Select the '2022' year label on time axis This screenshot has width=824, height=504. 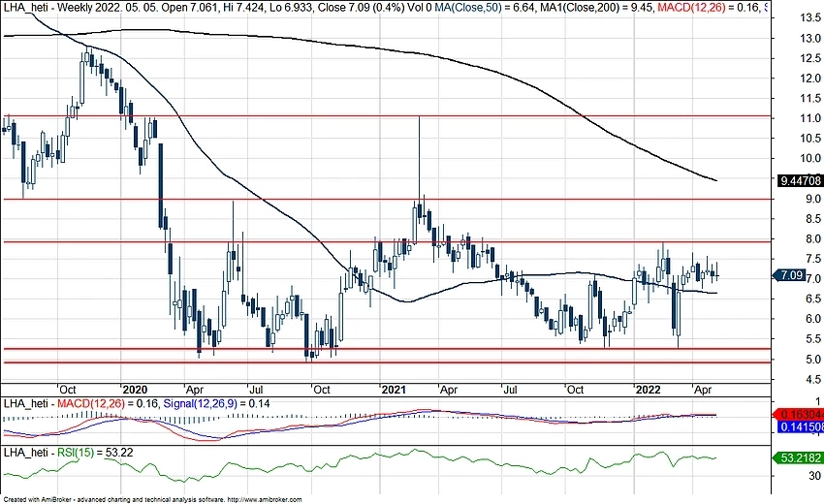(648, 390)
